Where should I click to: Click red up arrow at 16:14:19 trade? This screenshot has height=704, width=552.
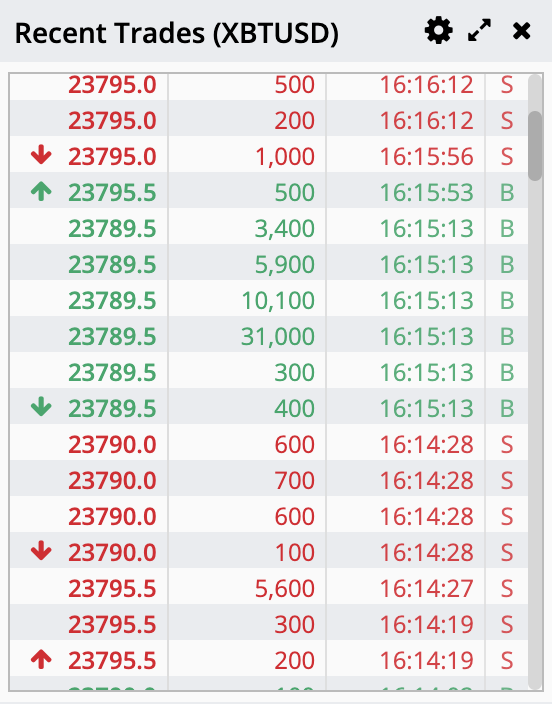41,660
